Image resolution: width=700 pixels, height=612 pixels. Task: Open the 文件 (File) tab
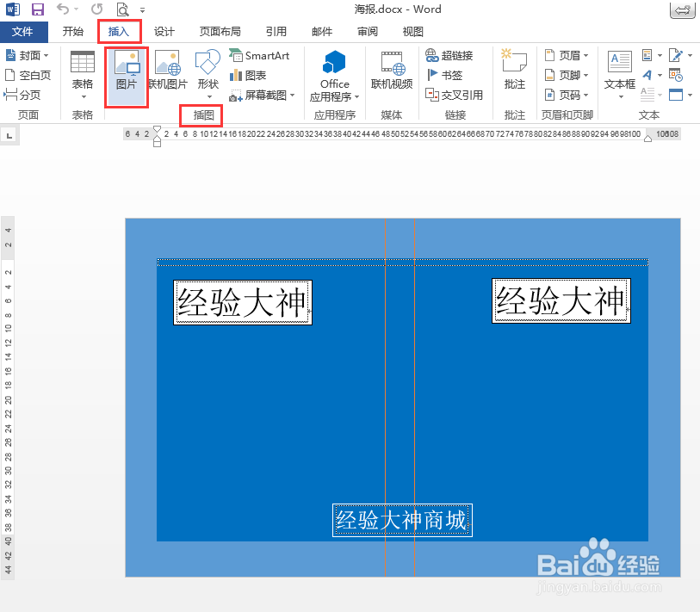tap(22, 32)
